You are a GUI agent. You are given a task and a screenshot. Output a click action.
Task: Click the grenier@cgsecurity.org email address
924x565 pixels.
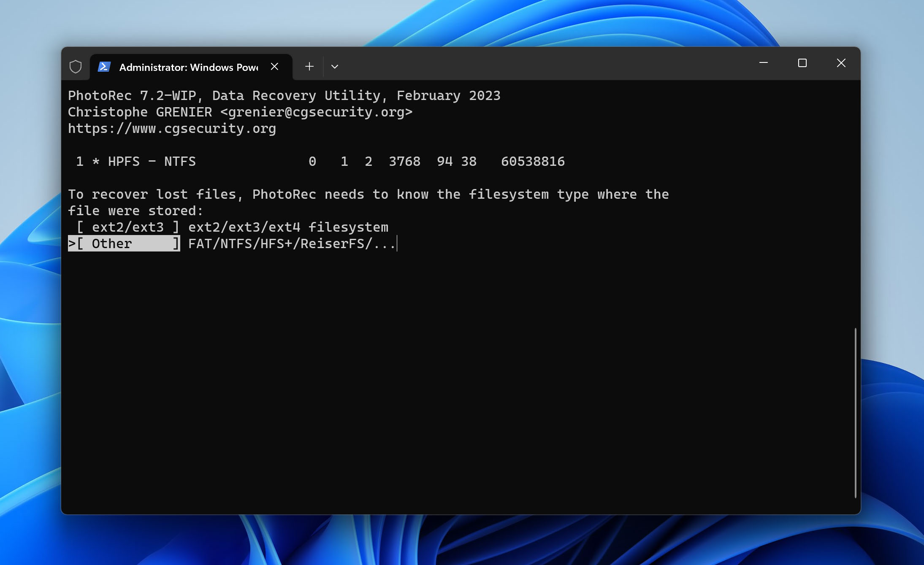point(316,112)
